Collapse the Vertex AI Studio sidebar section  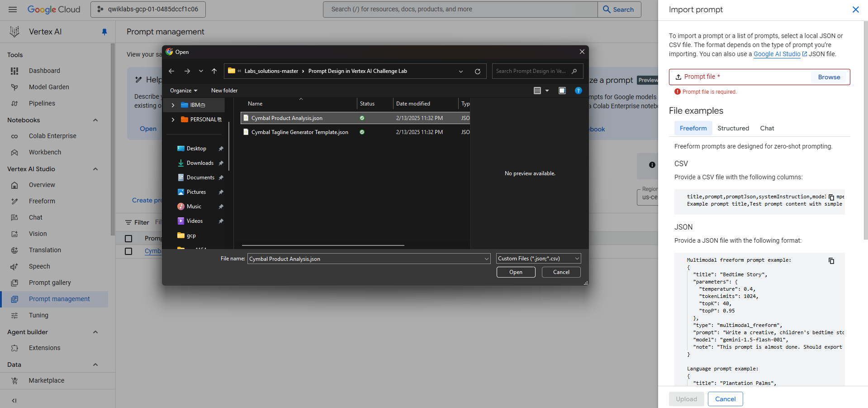point(95,169)
